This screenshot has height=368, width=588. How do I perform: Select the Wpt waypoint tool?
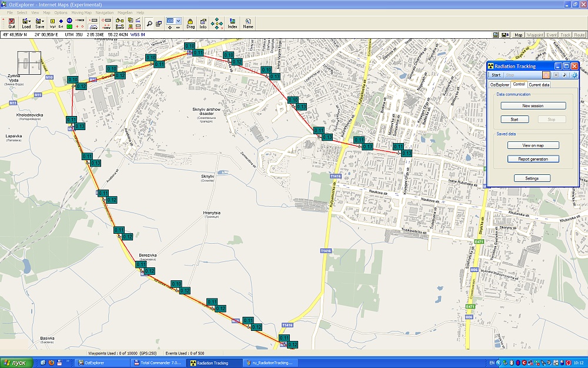(52, 24)
